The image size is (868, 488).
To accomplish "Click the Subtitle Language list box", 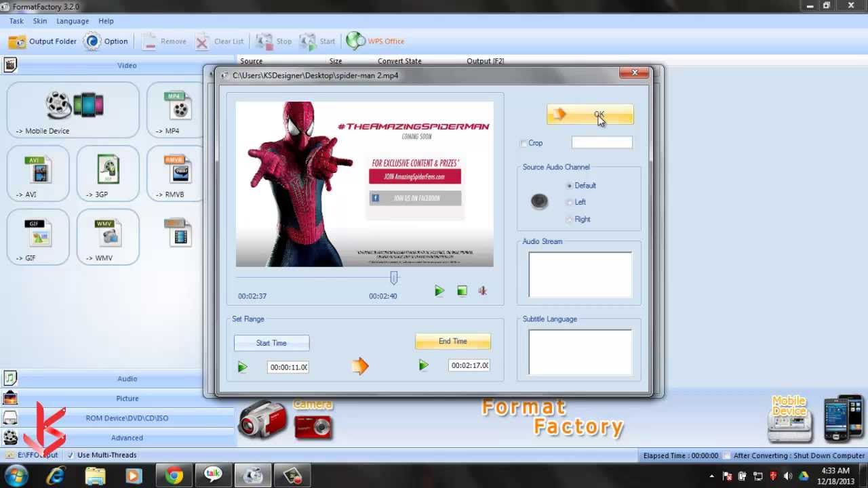I will pos(580,352).
